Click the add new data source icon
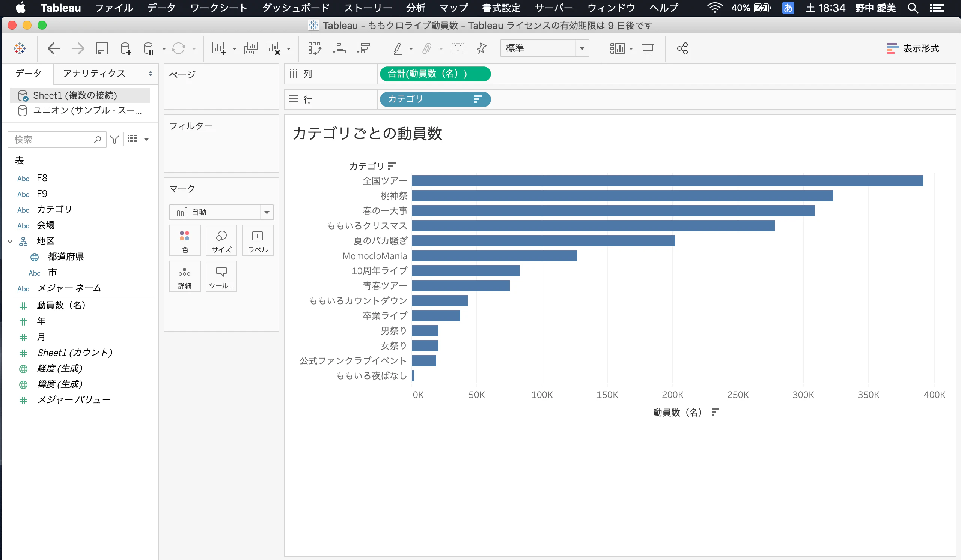 (125, 48)
